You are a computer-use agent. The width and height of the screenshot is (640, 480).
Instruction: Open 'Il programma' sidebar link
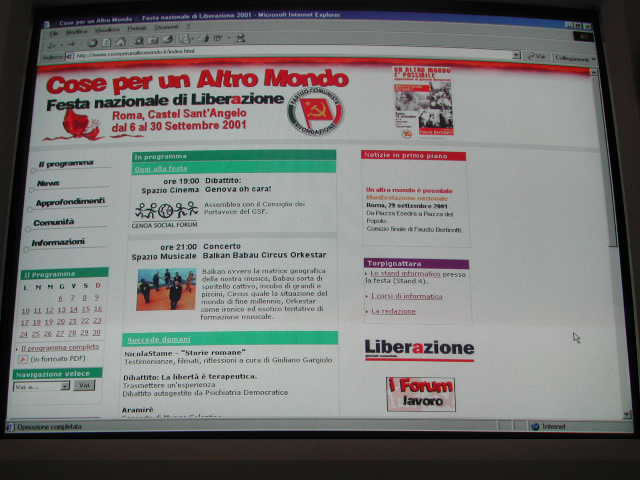tap(66, 164)
